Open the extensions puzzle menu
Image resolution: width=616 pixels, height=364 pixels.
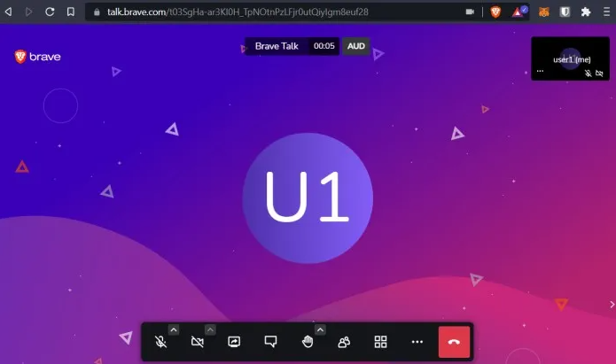coord(586,12)
